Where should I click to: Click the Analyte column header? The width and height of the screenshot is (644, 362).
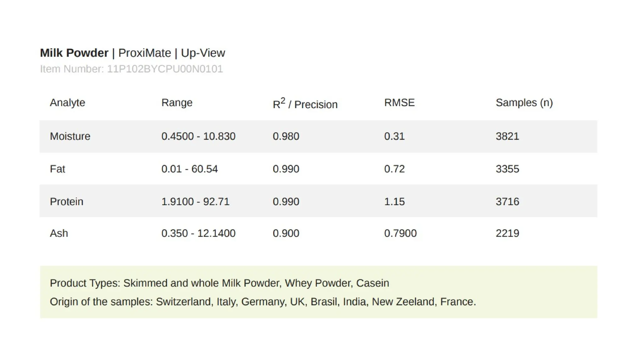(67, 103)
